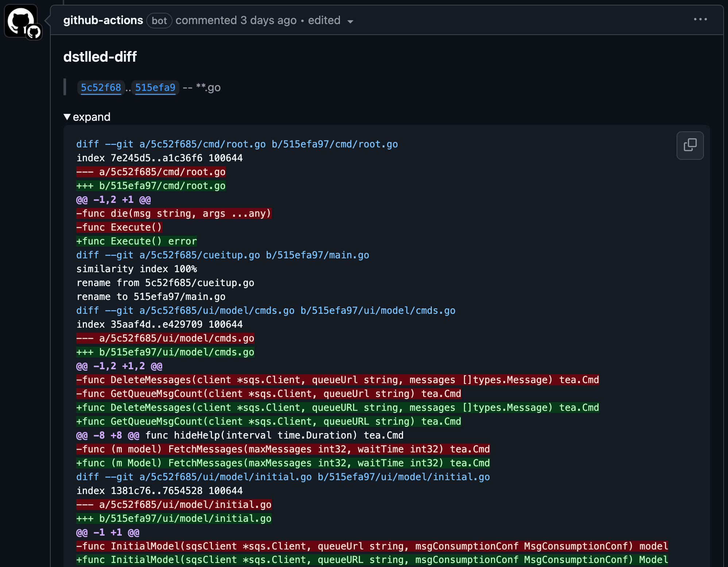Click the removed '--- a/5c52f685/ui/model/initial.go' line
The height and width of the screenshot is (567, 728).
pyautogui.click(x=174, y=505)
